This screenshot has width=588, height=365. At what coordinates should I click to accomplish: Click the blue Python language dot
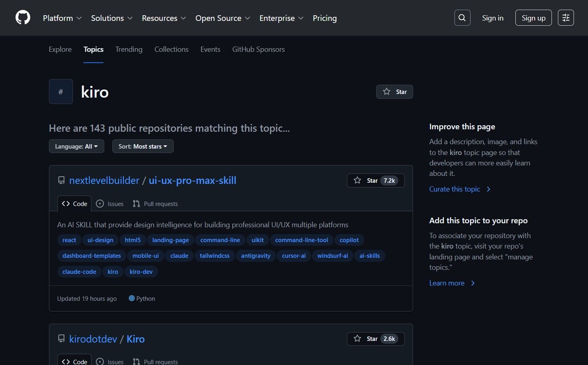132,298
